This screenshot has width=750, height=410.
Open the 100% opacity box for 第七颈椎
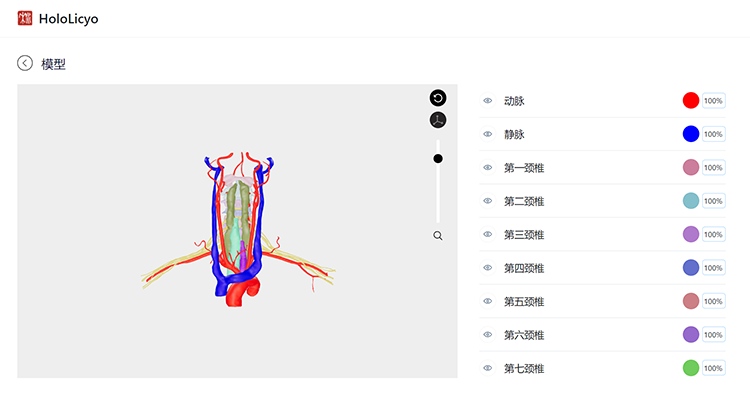click(x=713, y=368)
